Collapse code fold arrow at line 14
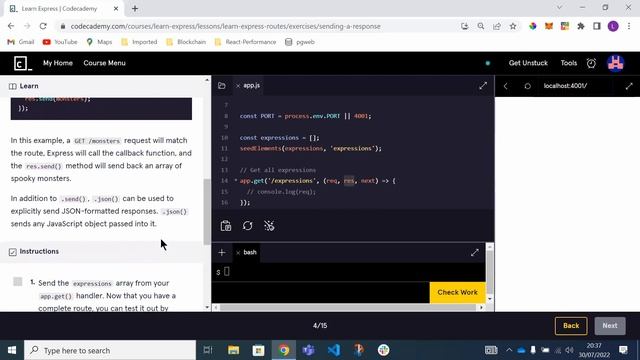Screen dimensions: 640x360 pyautogui.click(x=236, y=181)
